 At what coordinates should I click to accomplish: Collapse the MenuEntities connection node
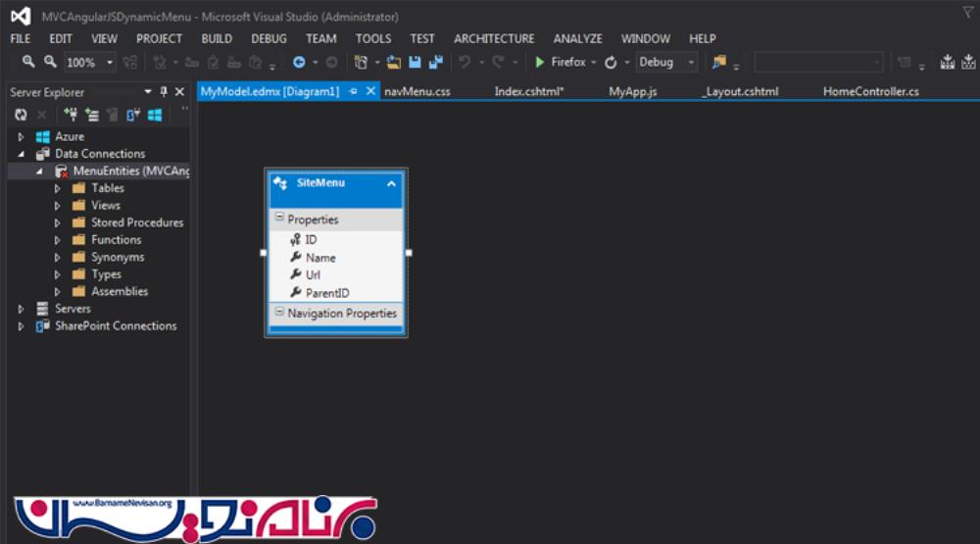[39, 171]
